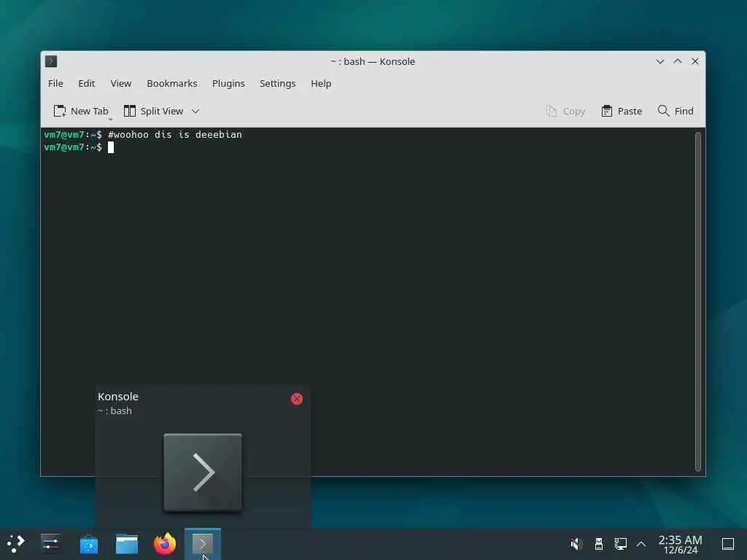Select the Konsole window thumbnail preview

coord(203,472)
